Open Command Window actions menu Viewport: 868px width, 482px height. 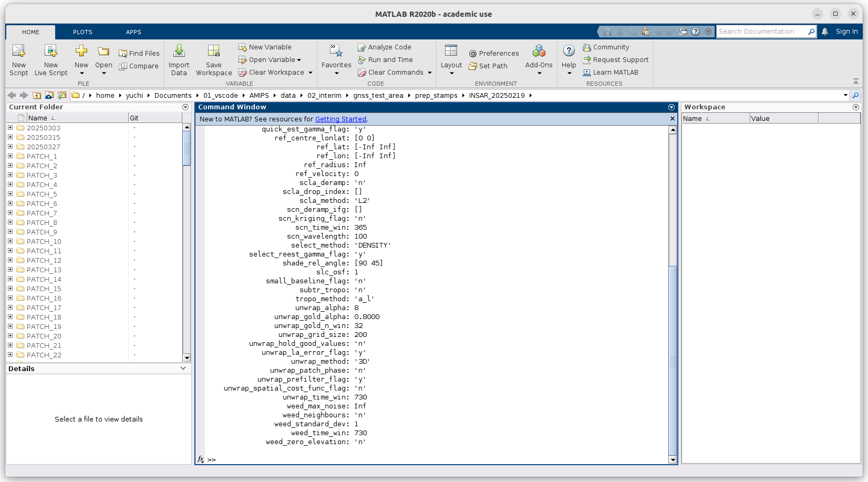tap(671, 107)
